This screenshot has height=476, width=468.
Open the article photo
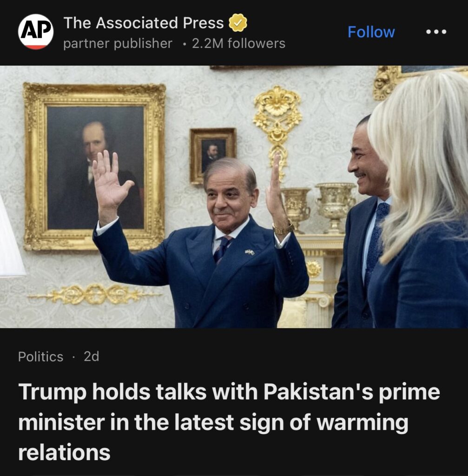[x=234, y=197]
